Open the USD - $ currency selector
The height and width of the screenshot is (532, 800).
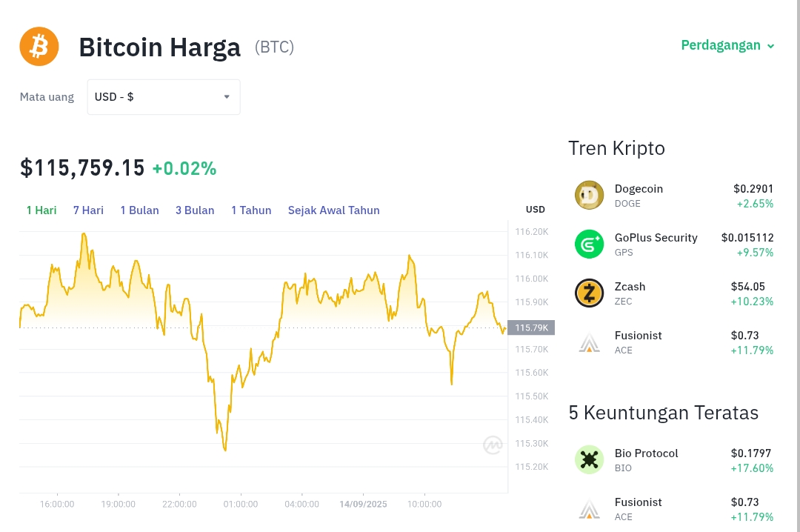coord(164,97)
